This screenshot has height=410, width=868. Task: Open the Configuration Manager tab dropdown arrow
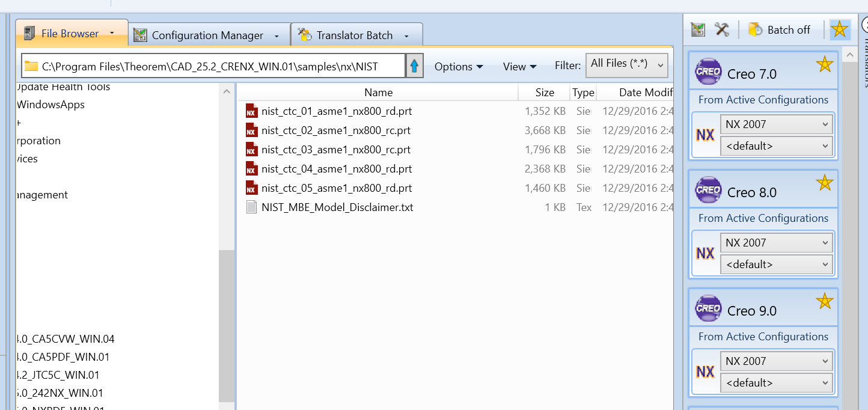(x=277, y=36)
